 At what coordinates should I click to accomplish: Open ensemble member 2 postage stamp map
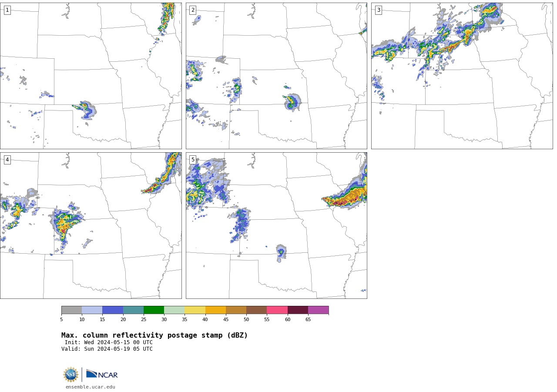click(276, 76)
